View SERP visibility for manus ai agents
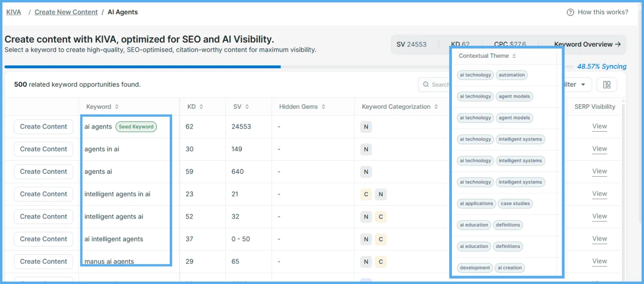Viewport: 644px width, 284px height. point(599,262)
